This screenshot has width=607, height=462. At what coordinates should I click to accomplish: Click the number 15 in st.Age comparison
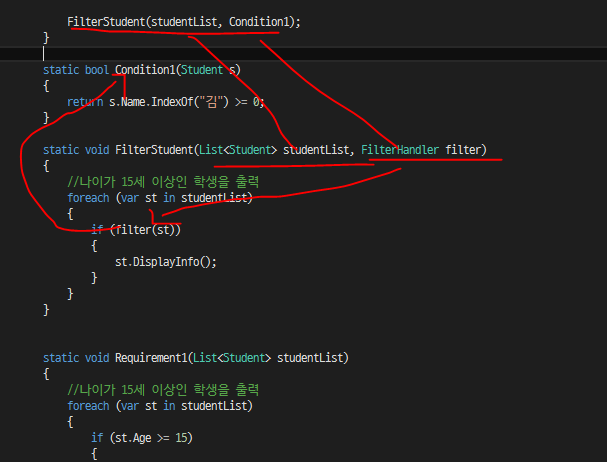181,438
